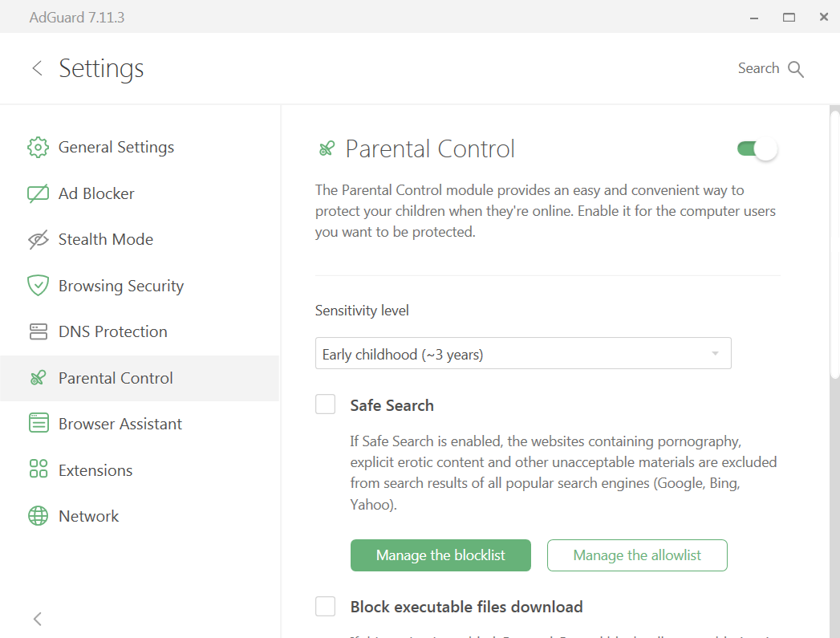Open the Manage the allowlist dialog
840x638 pixels.
(x=637, y=555)
